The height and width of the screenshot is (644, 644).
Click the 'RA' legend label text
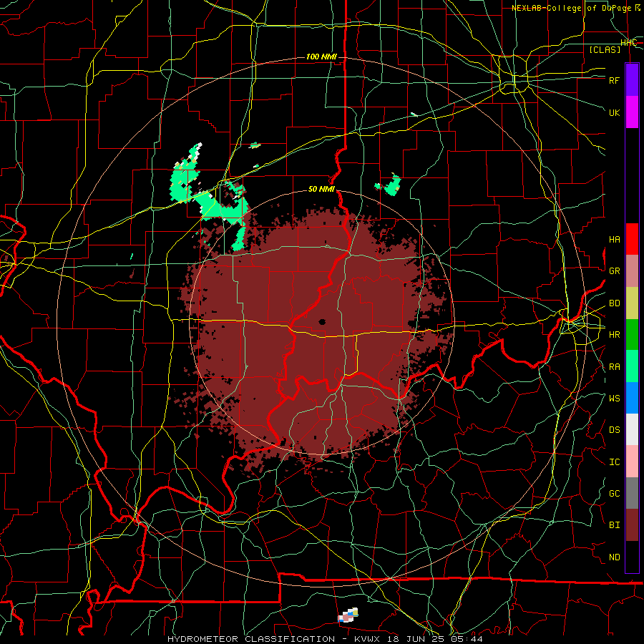614,367
